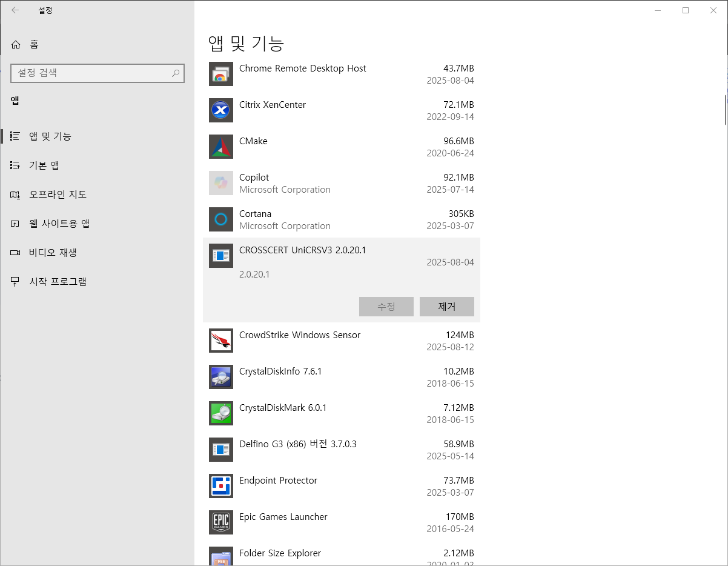The height and width of the screenshot is (566, 728).
Task: Select 앱 및 기능 in sidebar
Action: 97,136
